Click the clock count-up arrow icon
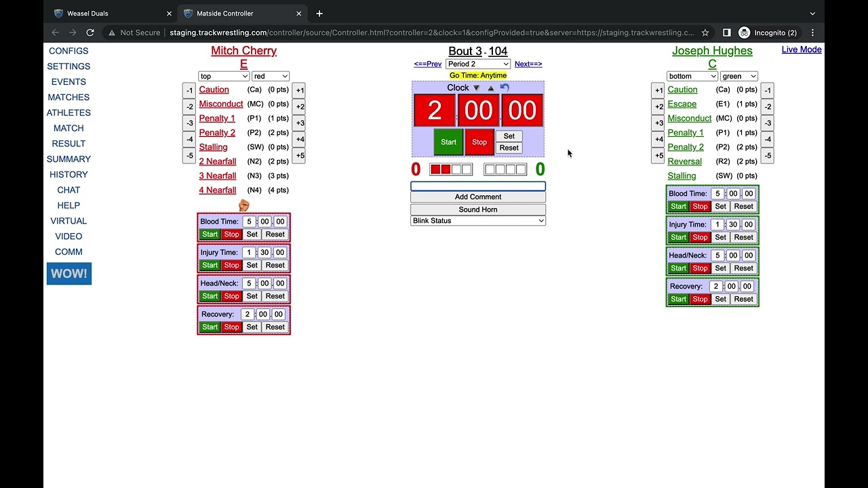 pyautogui.click(x=491, y=88)
